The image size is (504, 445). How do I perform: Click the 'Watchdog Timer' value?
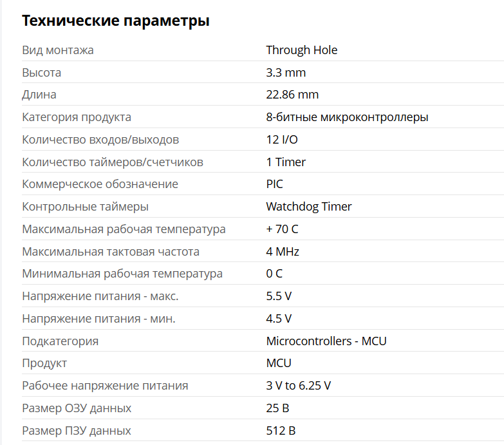tap(309, 207)
